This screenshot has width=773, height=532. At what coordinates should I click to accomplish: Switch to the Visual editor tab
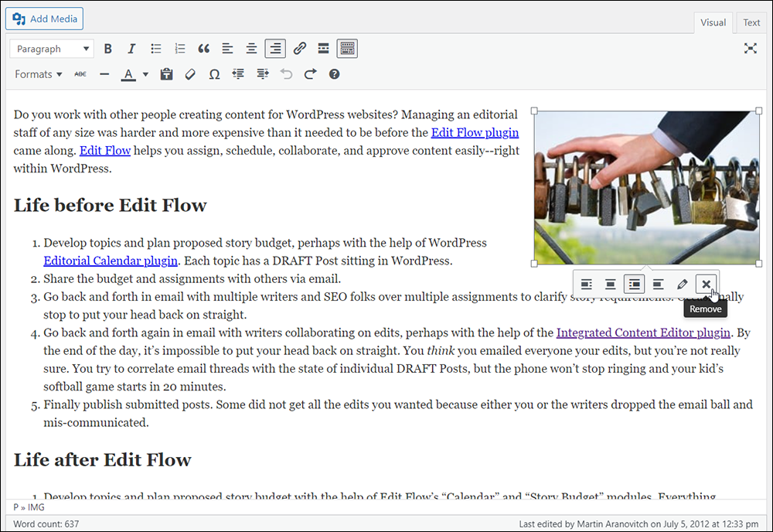point(713,22)
